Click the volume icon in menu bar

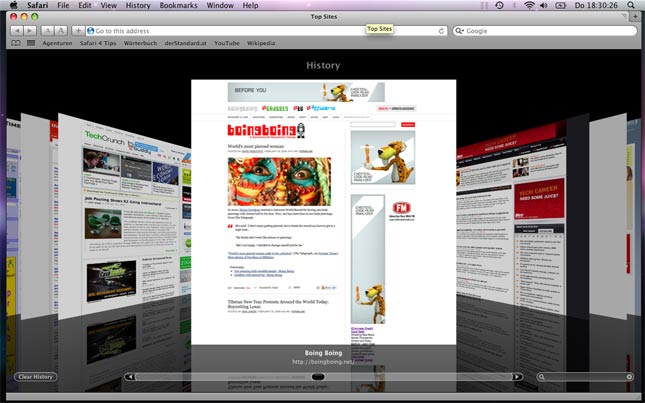[544, 5]
